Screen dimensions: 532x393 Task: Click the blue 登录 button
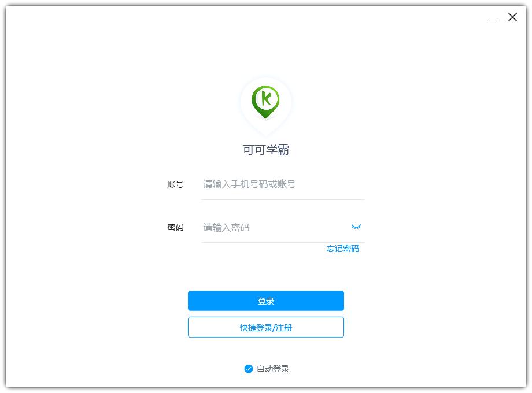click(265, 301)
